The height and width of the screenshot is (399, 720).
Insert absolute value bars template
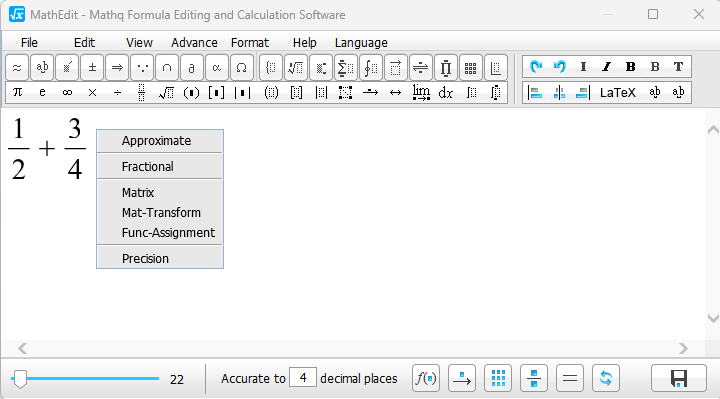coord(242,92)
